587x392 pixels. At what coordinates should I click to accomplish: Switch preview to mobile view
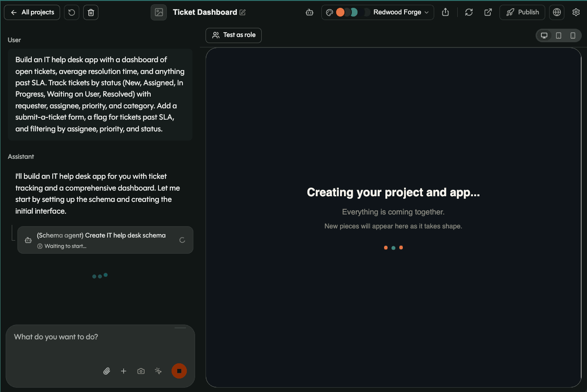pyautogui.click(x=573, y=36)
